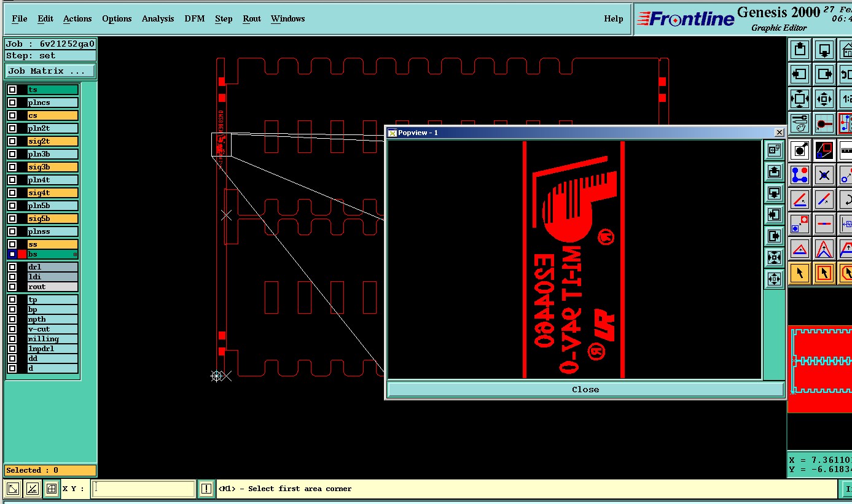Open the Rout menu
This screenshot has width=852, height=504.
point(252,18)
